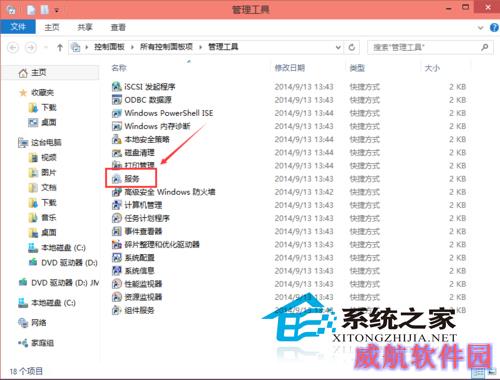This screenshot has width=500, height=380.
Task: Sort by the 修改日期 column header
Action: (290, 68)
